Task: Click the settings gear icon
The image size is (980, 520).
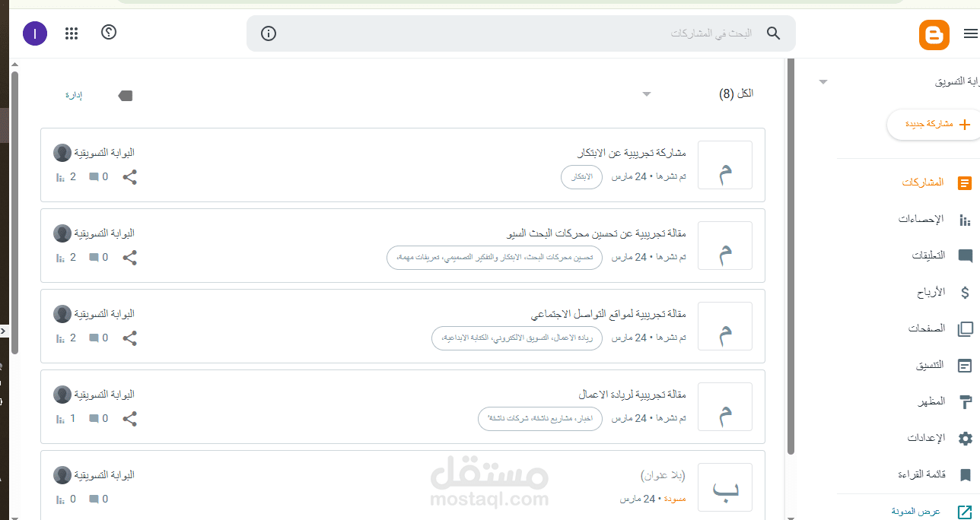Action: click(x=965, y=439)
